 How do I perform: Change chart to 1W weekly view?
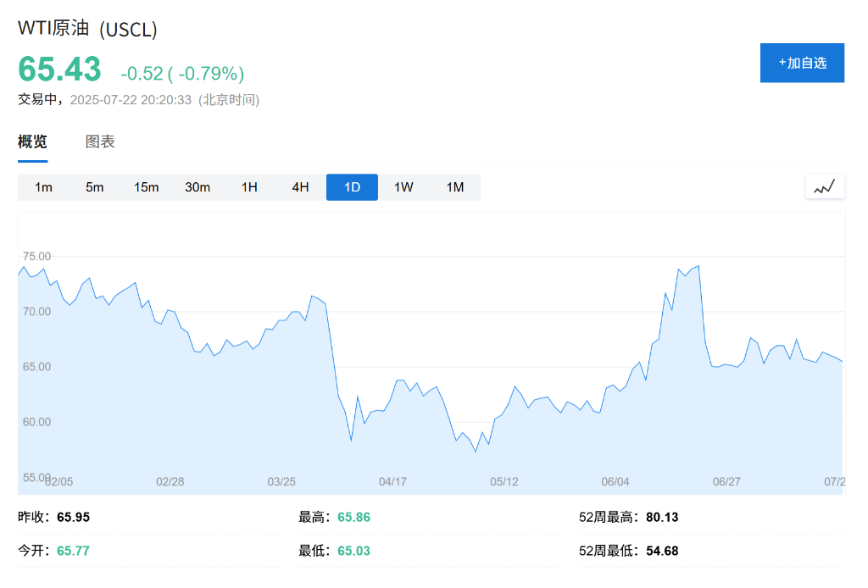point(403,187)
